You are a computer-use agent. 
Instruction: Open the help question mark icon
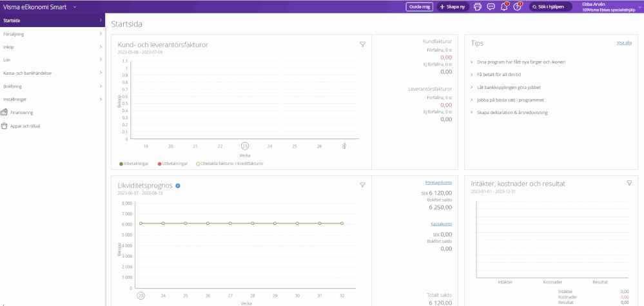[518, 6]
